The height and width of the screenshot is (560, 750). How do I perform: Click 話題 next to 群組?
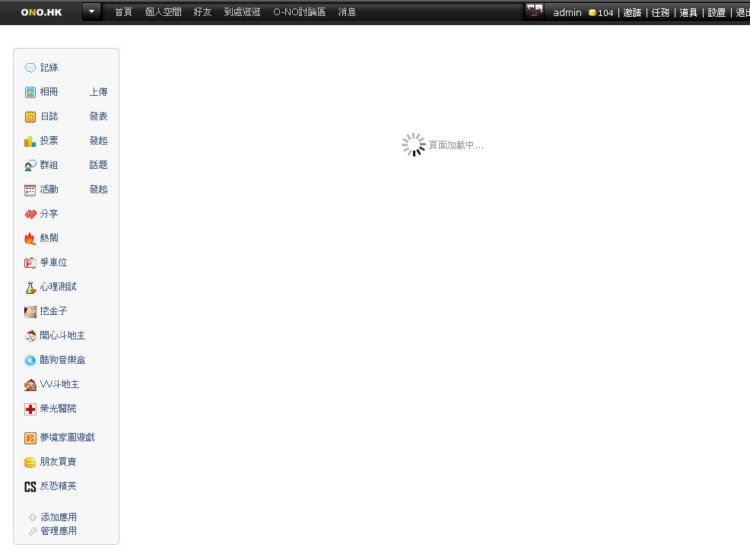click(99, 165)
